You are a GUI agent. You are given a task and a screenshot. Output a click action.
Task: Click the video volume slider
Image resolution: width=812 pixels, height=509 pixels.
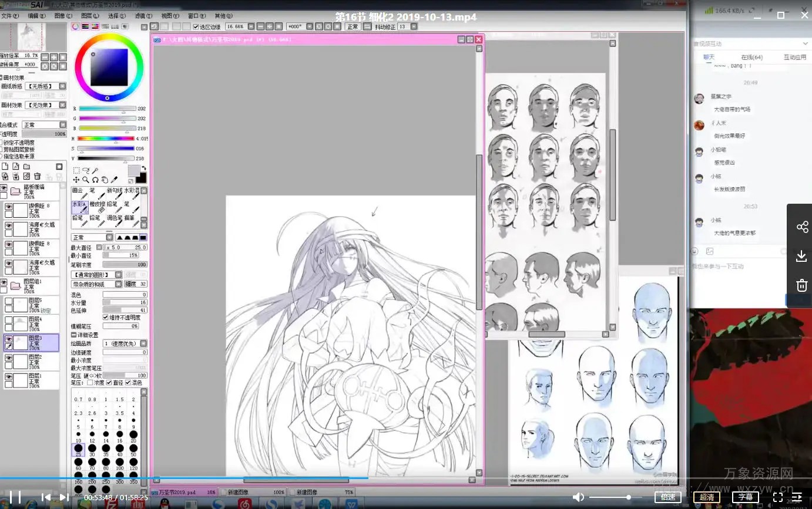pyautogui.click(x=611, y=497)
